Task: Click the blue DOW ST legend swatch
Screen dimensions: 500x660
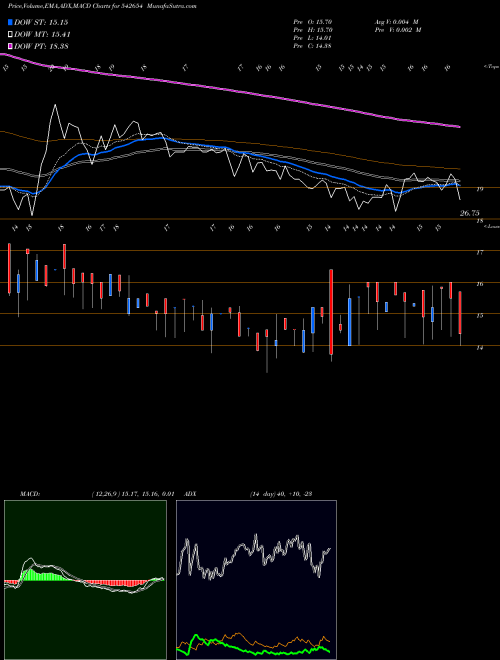Action: (x=11, y=22)
